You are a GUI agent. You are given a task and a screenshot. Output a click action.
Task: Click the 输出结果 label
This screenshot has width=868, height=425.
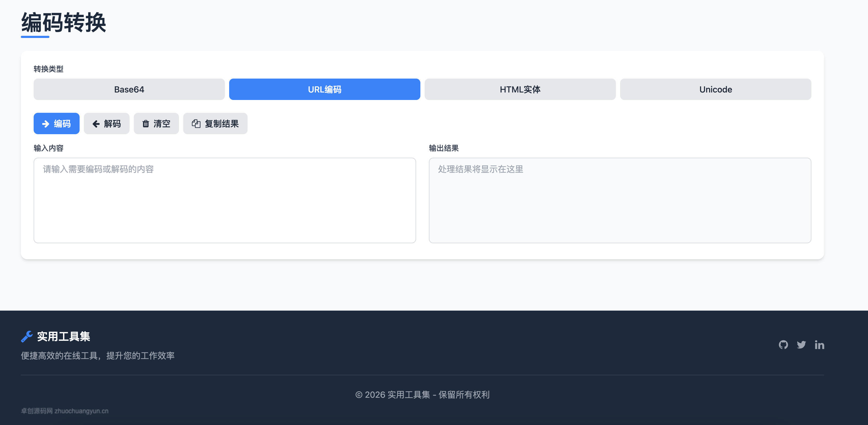point(443,148)
